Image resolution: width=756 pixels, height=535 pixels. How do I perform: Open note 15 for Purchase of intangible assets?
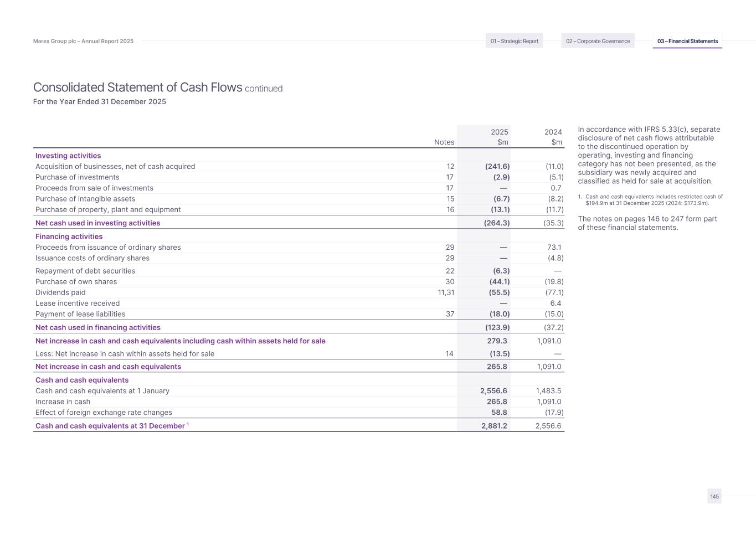450,199
